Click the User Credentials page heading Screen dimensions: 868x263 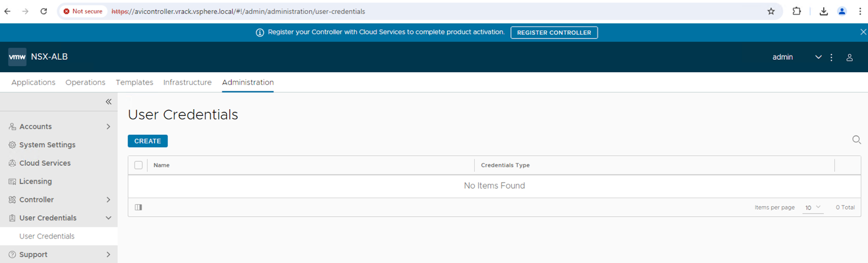183,115
